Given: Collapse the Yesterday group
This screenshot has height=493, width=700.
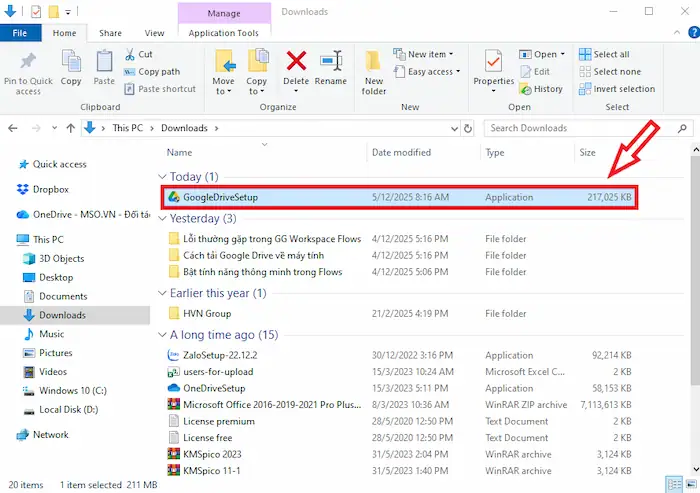Looking at the screenshot, I should (162, 219).
